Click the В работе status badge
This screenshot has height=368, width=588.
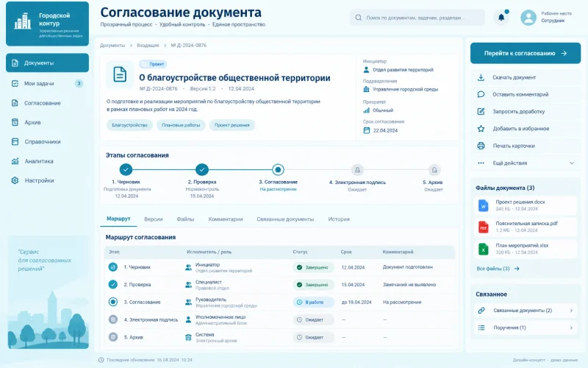pos(314,302)
